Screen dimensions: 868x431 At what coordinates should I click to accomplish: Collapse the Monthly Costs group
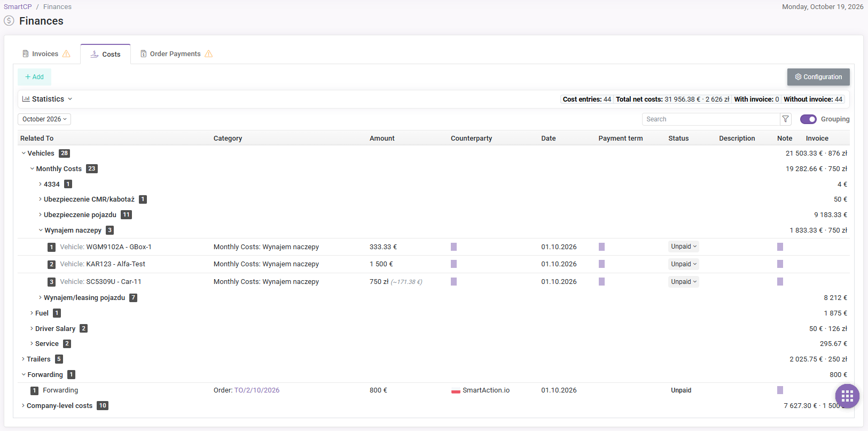[32, 169]
